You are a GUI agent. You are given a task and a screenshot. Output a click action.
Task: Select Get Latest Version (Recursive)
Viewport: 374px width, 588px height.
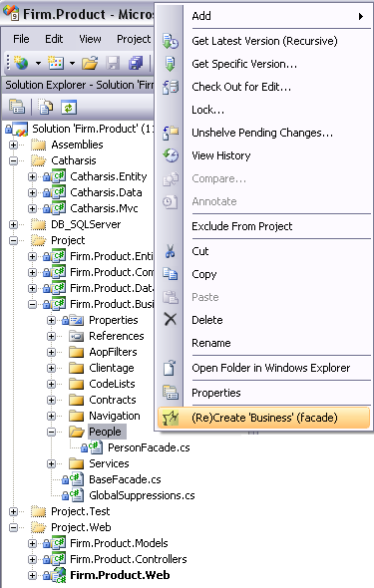264,41
